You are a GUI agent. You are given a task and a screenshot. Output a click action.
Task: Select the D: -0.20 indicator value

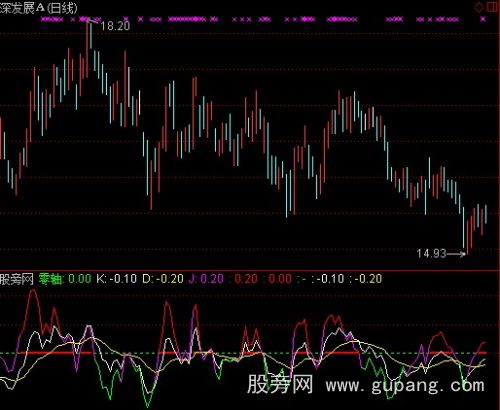pos(163,279)
